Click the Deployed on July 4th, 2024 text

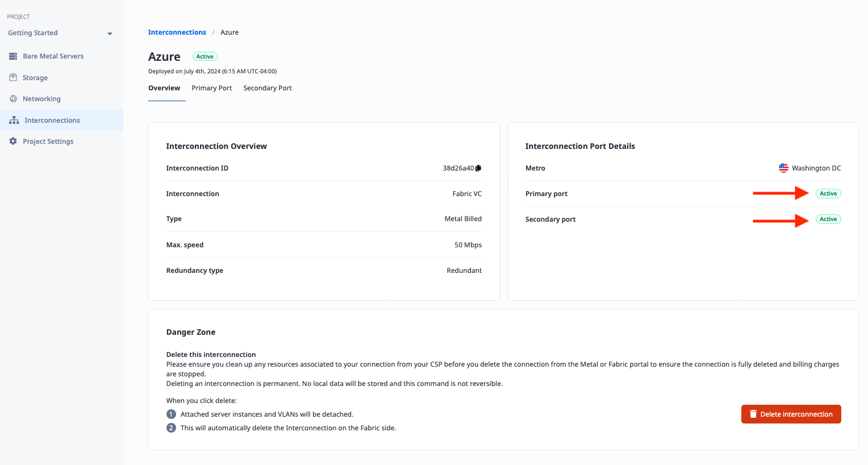212,72
